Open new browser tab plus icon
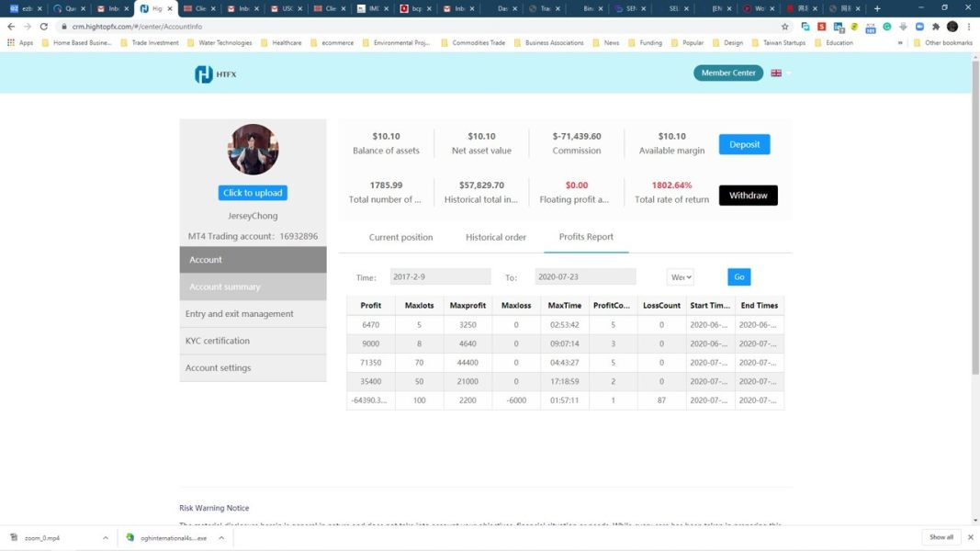 (x=877, y=8)
